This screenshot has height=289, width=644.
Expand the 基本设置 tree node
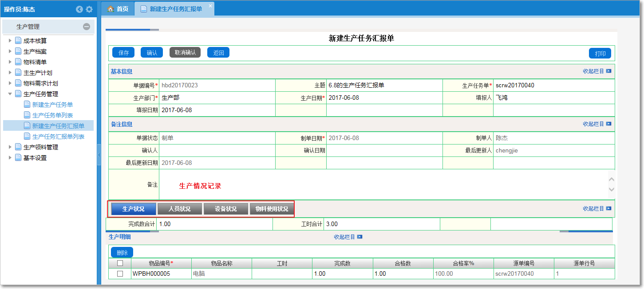11,157
